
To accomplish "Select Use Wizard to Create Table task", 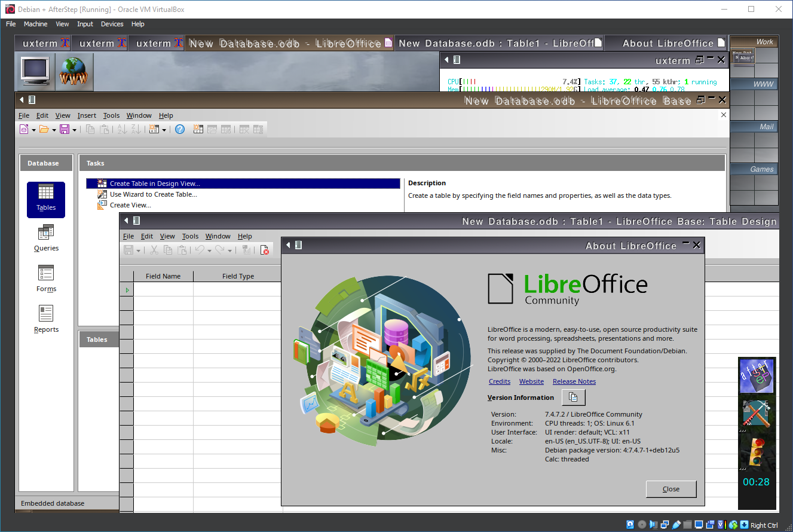I will [153, 194].
